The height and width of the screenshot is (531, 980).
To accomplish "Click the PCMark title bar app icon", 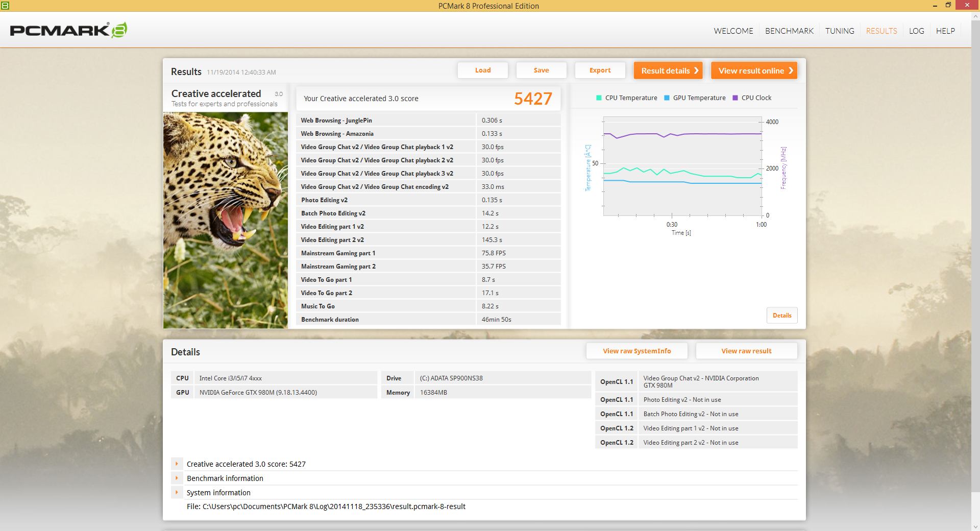I will 5,6.
